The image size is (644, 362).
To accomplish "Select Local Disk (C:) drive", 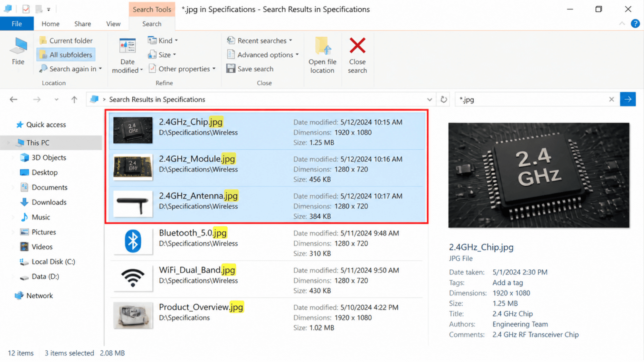I will click(47, 262).
